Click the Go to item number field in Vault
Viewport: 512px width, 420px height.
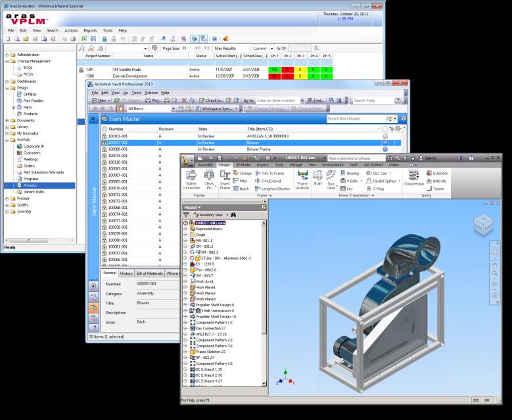[277, 101]
